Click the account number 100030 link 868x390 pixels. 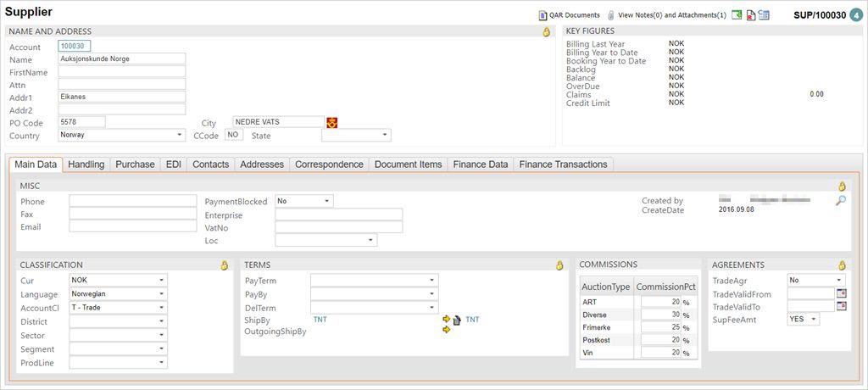pos(75,47)
